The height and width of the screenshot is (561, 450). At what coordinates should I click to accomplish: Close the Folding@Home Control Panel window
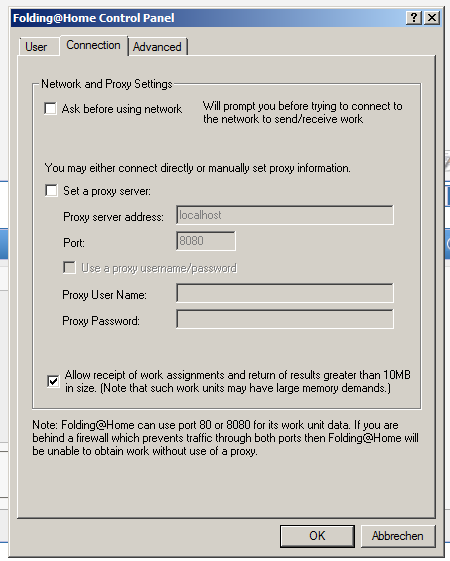click(x=432, y=18)
